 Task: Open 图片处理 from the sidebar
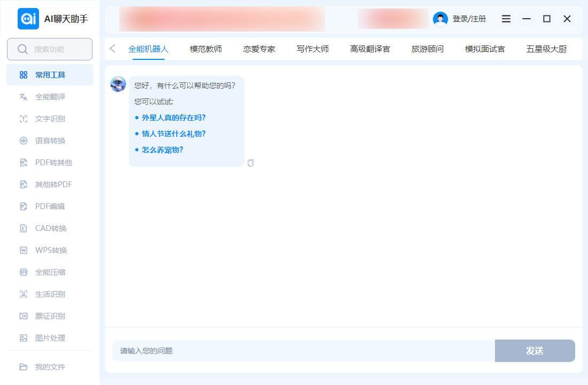click(50, 338)
